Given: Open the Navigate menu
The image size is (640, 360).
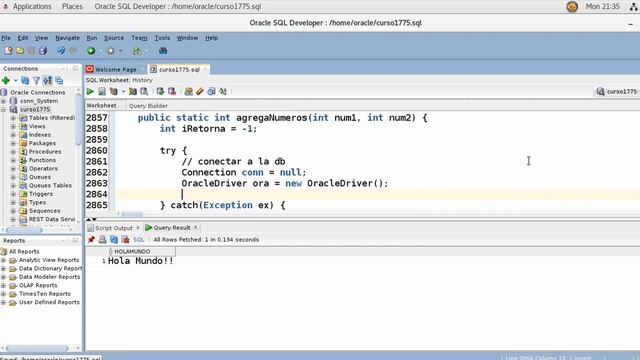Looking at the screenshot, I should (67, 38).
